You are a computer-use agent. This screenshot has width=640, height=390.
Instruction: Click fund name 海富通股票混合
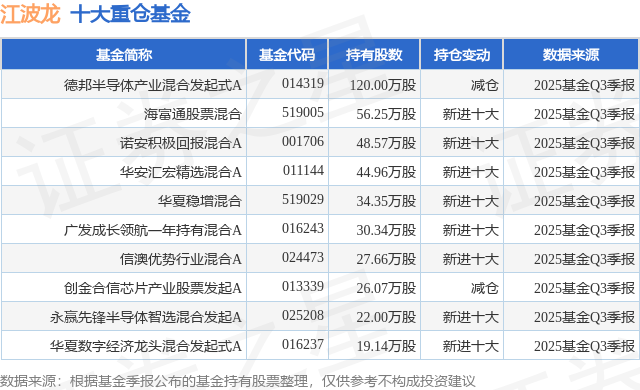[x=193, y=114]
